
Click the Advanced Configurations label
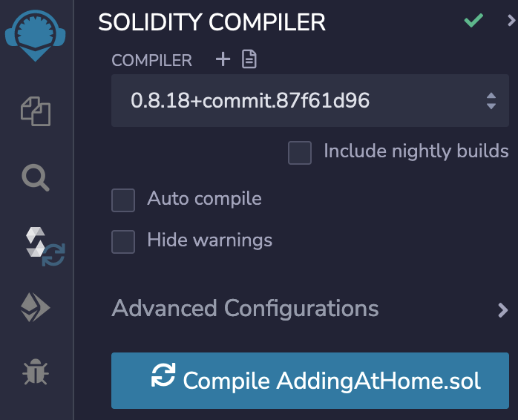(x=245, y=308)
